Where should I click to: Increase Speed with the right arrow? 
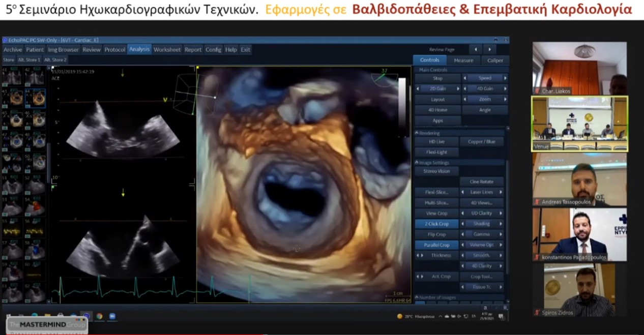pyautogui.click(x=505, y=78)
